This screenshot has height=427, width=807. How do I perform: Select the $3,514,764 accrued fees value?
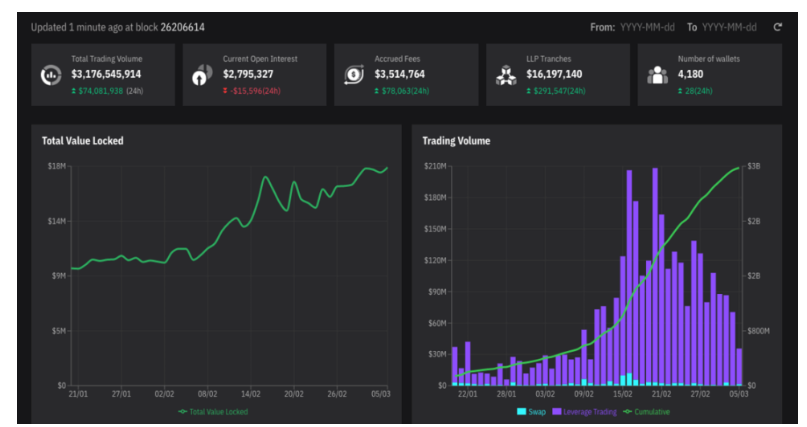[x=399, y=74]
